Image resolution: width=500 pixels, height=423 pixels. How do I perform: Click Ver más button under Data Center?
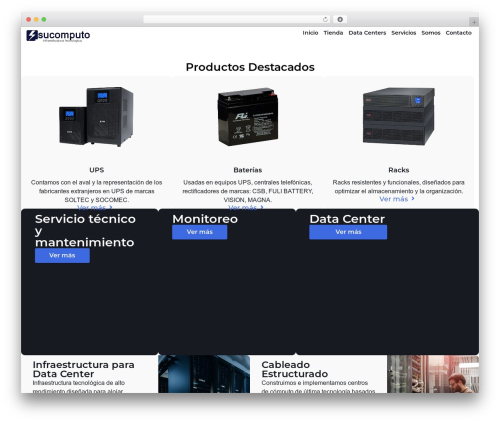pyautogui.click(x=348, y=232)
